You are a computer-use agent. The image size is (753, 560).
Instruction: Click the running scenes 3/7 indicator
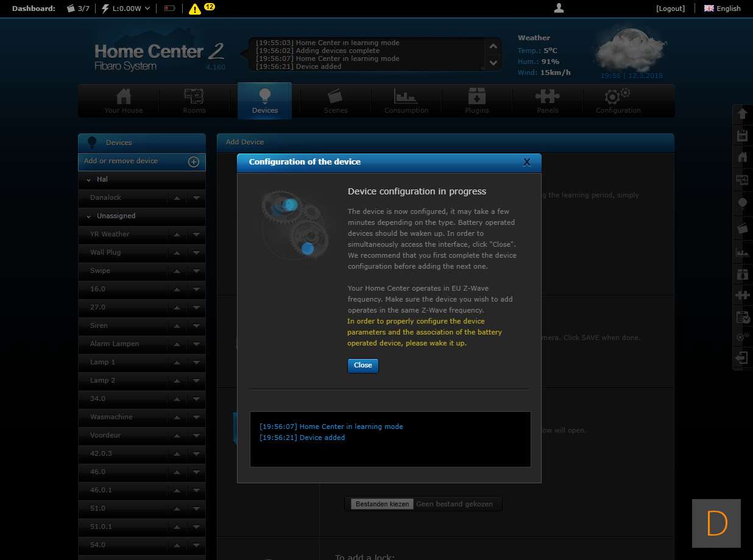pyautogui.click(x=78, y=9)
